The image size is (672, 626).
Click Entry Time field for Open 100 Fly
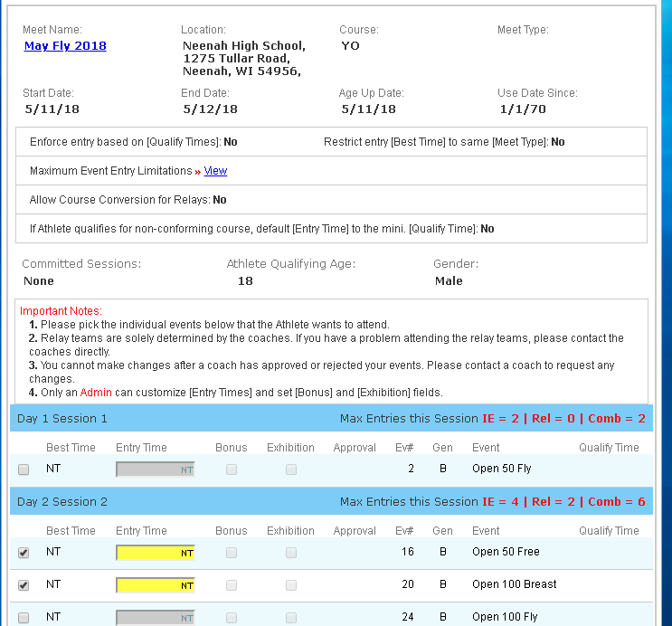[x=156, y=618]
